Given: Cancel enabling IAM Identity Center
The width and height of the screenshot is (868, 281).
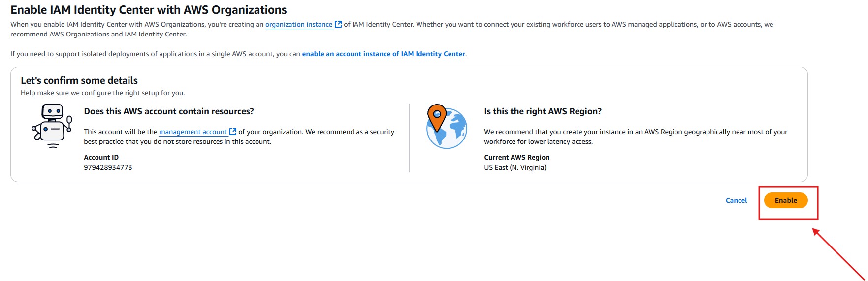Looking at the screenshot, I should point(736,200).
